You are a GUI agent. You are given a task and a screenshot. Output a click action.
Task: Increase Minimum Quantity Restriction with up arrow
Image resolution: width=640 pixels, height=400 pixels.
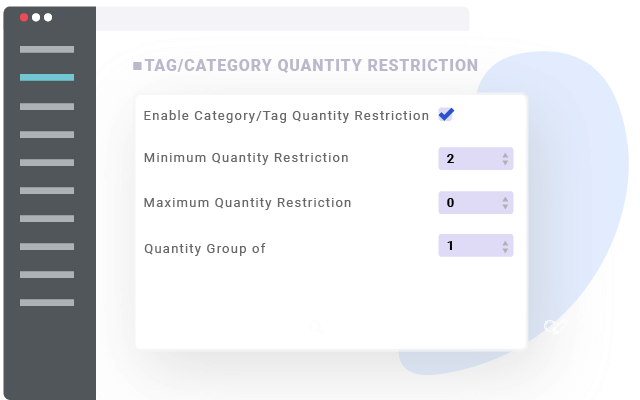pyautogui.click(x=506, y=155)
